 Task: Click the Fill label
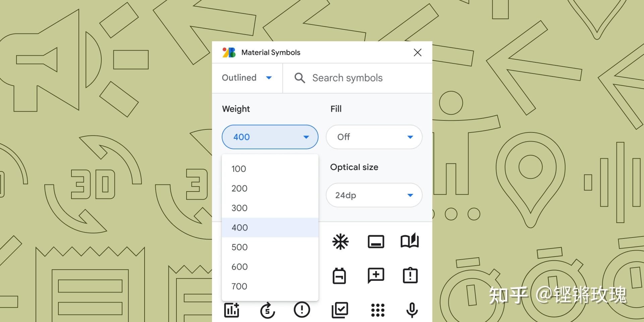coord(336,109)
